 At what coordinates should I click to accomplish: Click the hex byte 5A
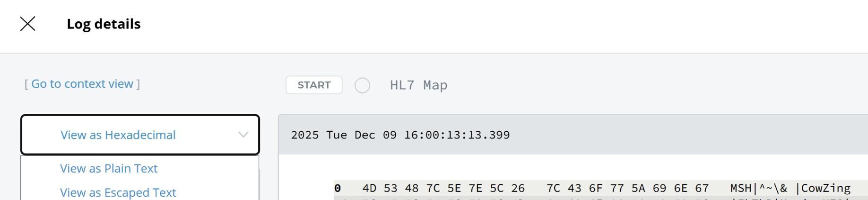[638, 188]
